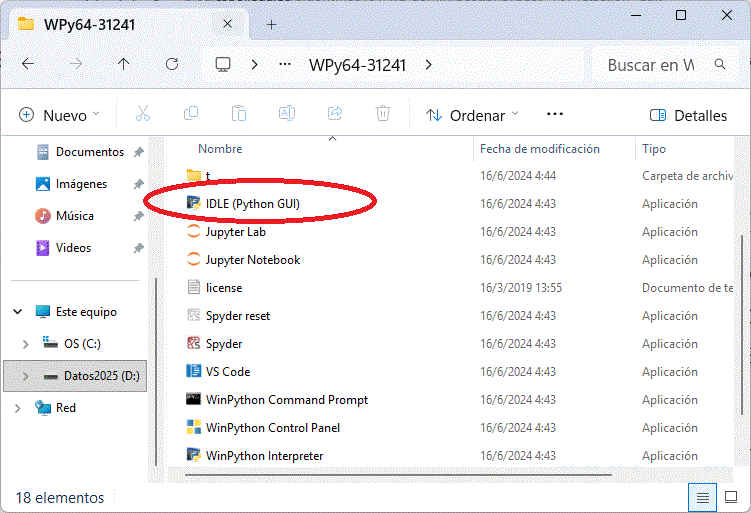Image resolution: width=751 pixels, height=513 pixels.
Task: Select the Jupyter Lab application
Action: click(235, 232)
